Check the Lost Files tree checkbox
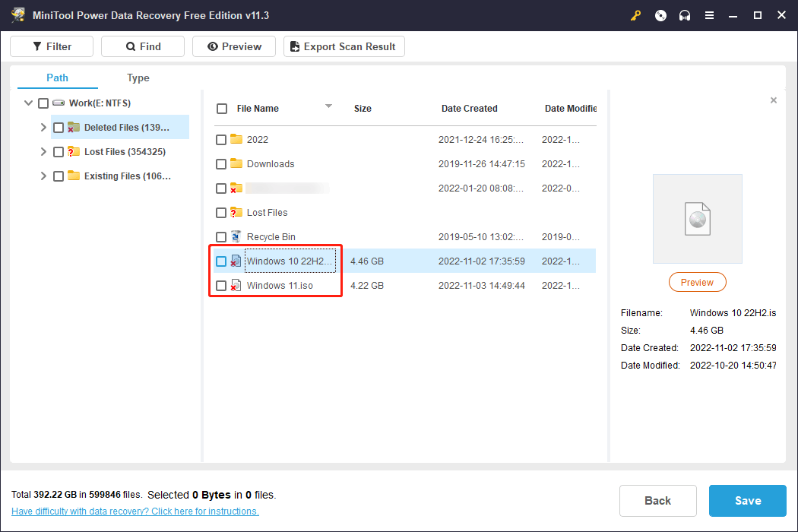 point(59,152)
